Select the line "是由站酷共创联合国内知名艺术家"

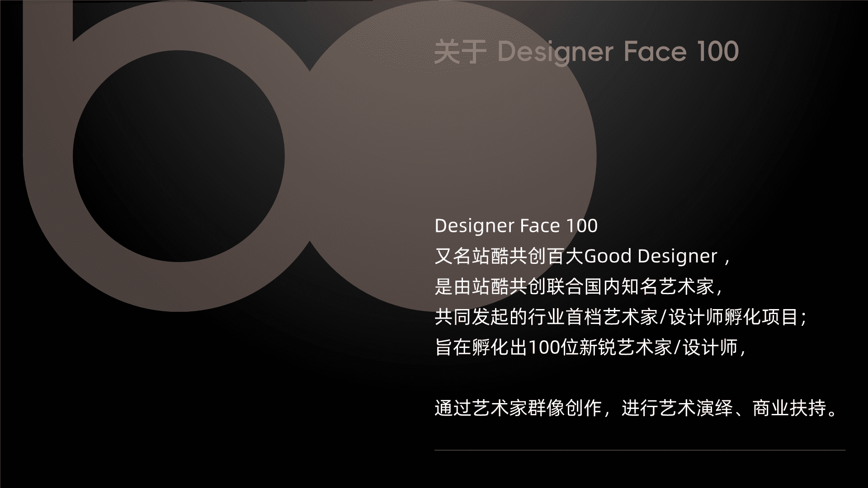[x=580, y=286]
